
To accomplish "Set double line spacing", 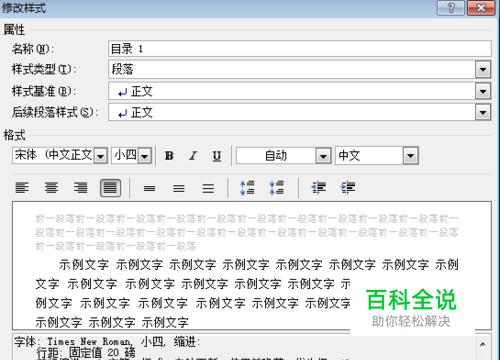I will pos(208,188).
